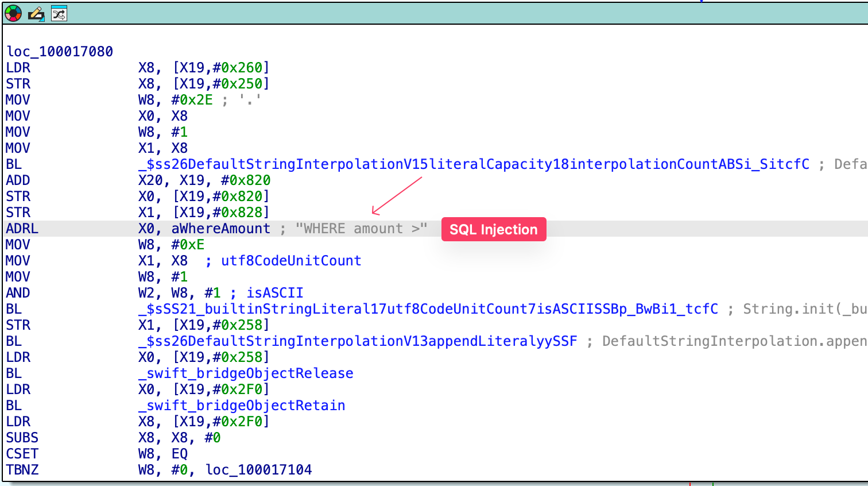Click the pencil edit node comment icon

[36, 13]
